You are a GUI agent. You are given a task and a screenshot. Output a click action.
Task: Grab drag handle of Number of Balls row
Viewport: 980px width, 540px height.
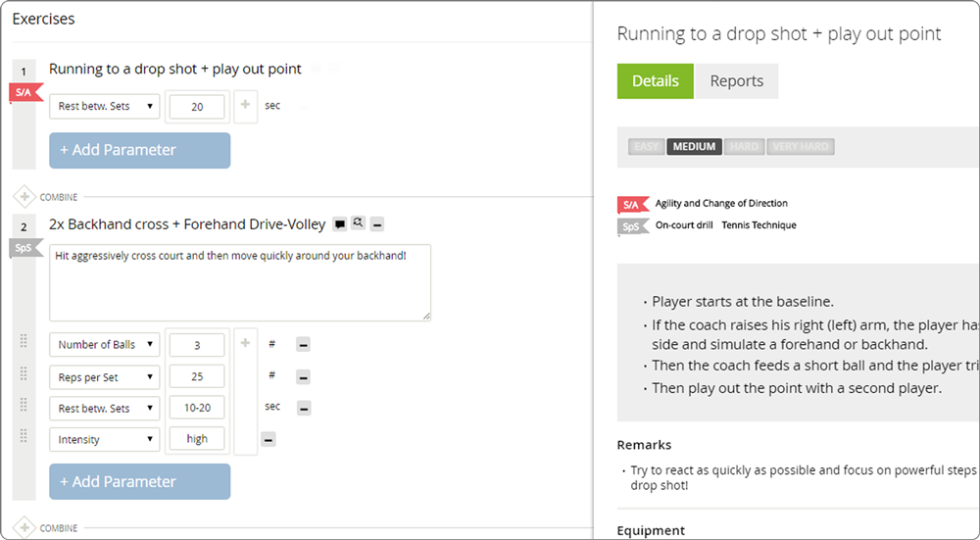[24, 342]
